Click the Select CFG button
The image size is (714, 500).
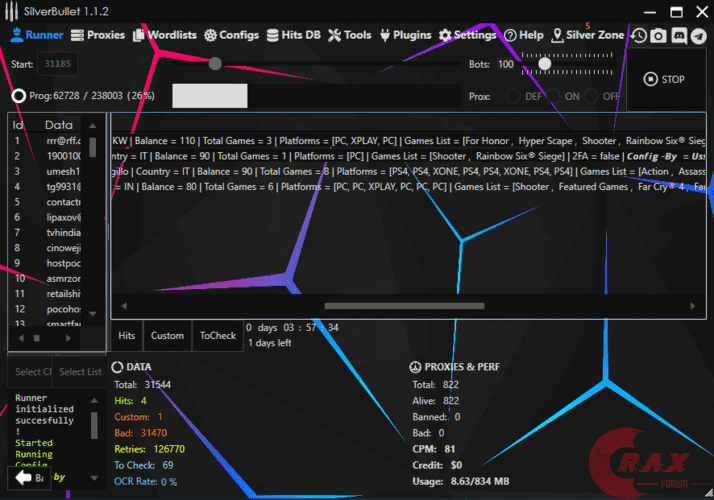click(30, 372)
